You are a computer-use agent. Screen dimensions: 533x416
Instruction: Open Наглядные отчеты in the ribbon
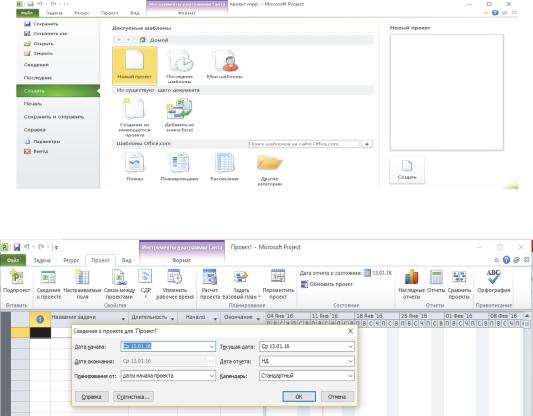click(411, 284)
